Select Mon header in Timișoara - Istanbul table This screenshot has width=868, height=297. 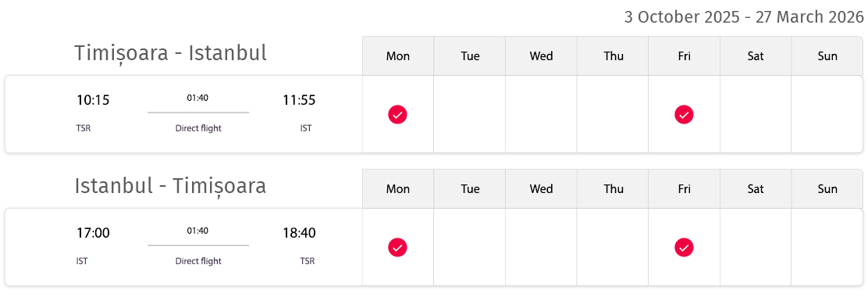(x=398, y=56)
